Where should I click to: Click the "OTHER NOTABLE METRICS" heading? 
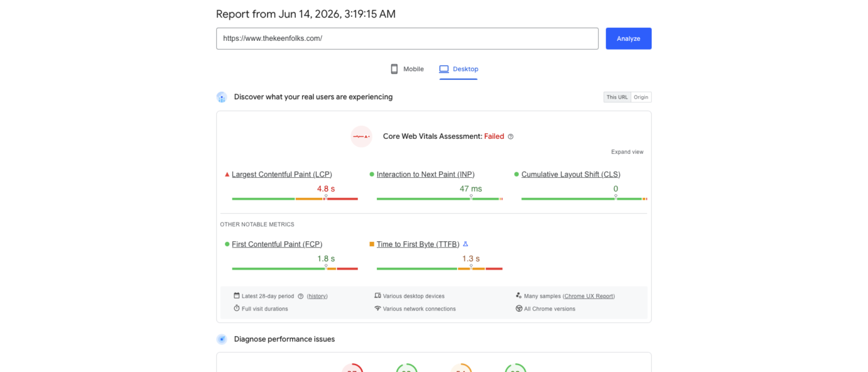click(x=257, y=224)
